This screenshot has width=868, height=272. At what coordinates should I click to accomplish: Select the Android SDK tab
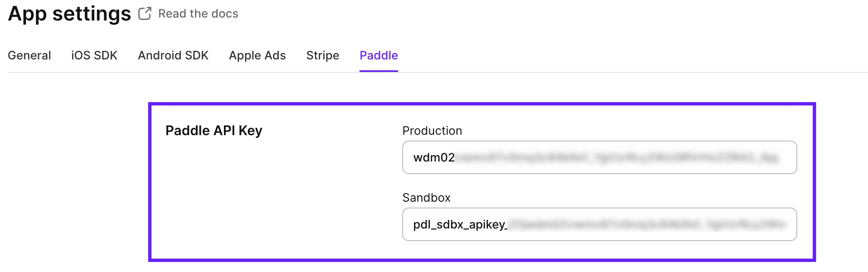click(173, 55)
